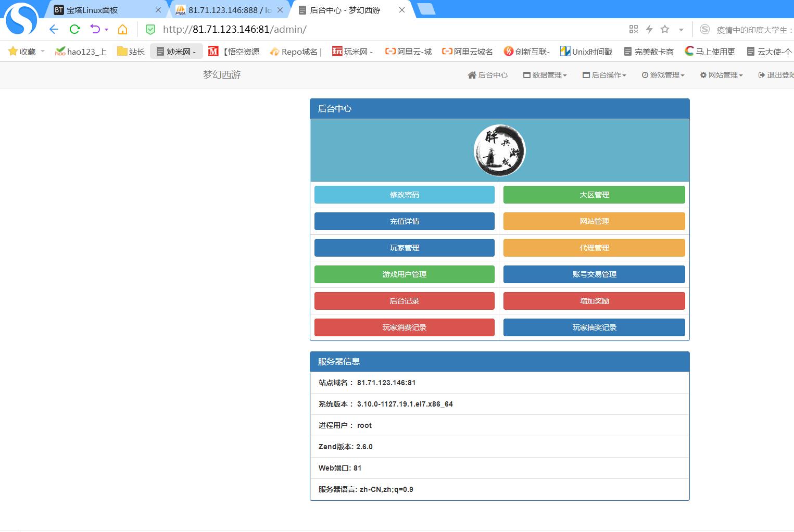Open the 后台操作 dropdown menu

pyautogui.click(x=604, y=75)
